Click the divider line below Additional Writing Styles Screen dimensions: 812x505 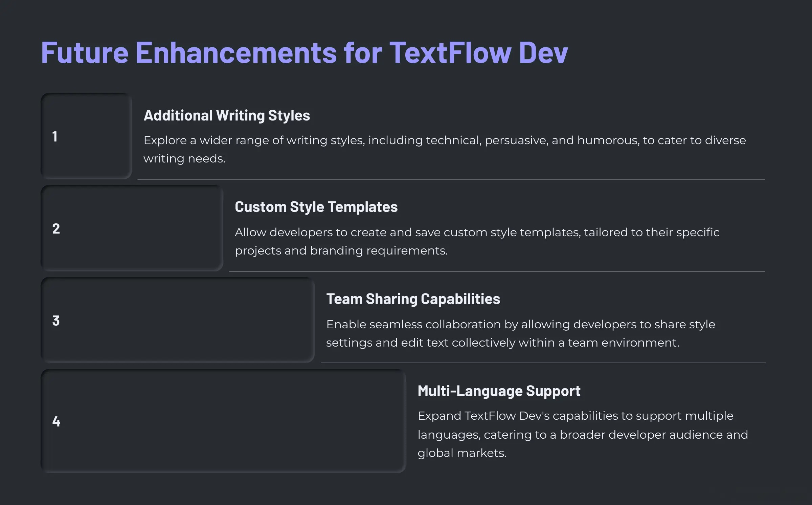point(451,179)
